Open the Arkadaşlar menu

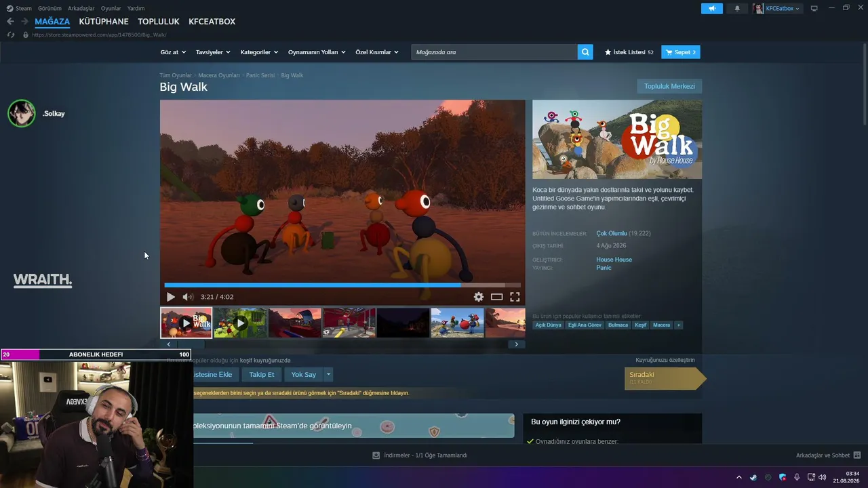pyautogui.click(x=81, y=8)
